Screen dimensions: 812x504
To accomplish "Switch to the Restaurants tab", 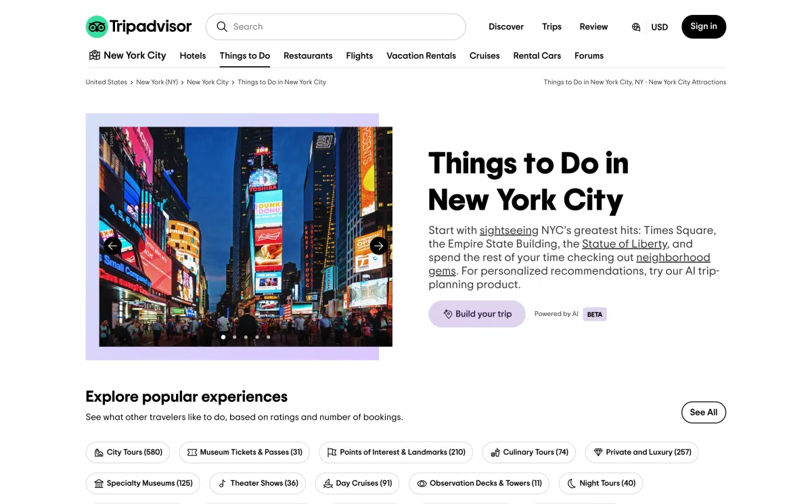I will pos(308,55).
